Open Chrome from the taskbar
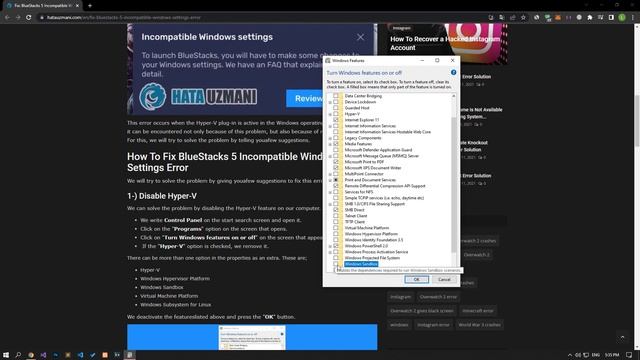The height and width of the screenshot is (360, 640). [31, 355]
